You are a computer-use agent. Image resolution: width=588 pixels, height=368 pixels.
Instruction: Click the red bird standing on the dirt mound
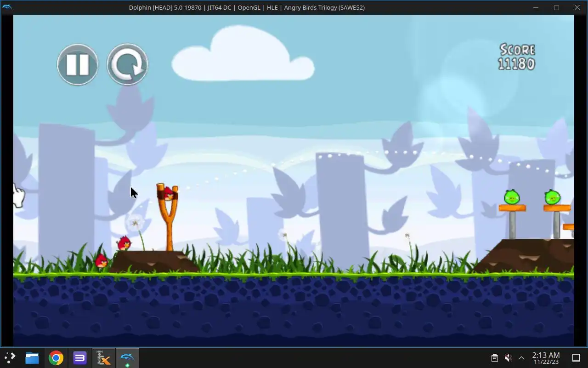pyautogui.click(x=124, y=243)
